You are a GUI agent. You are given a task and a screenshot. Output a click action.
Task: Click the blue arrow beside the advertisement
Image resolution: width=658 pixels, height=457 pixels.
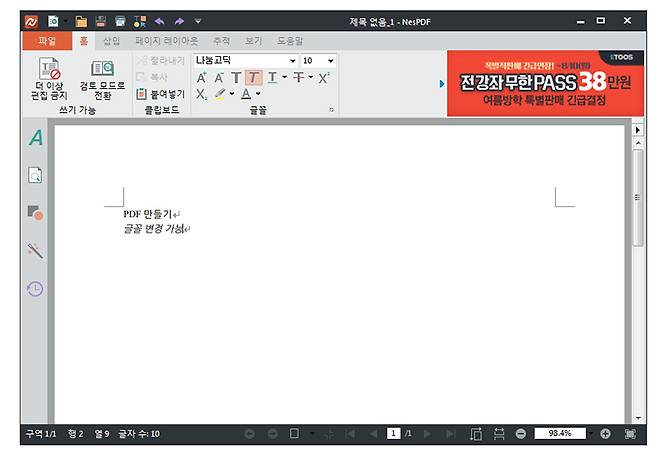442,84
